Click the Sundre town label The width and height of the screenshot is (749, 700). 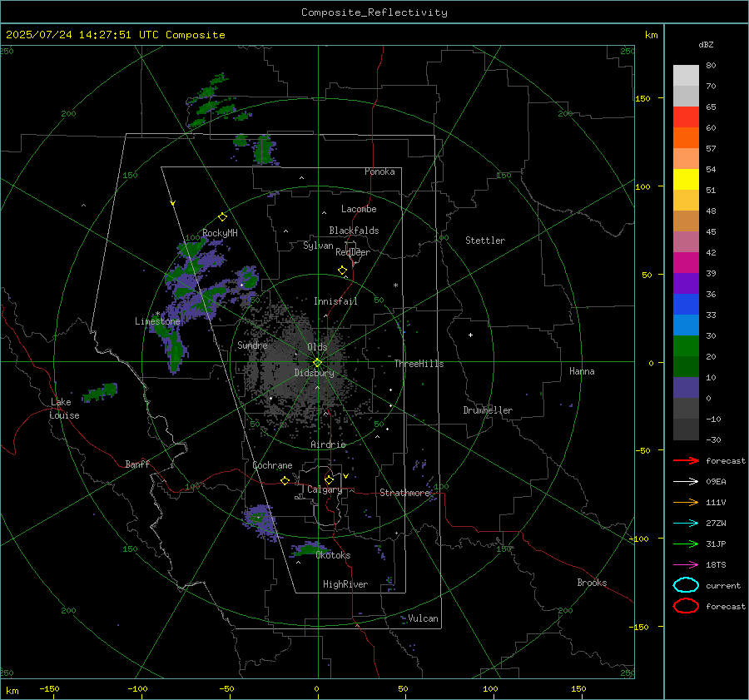click(252, 345)
